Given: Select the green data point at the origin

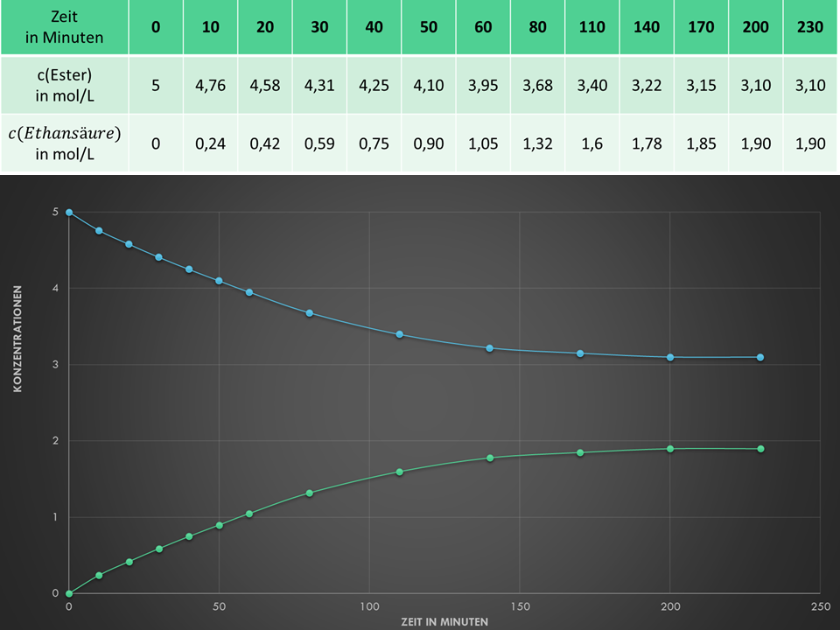Looking at the screenshot, I should [69, 593].
